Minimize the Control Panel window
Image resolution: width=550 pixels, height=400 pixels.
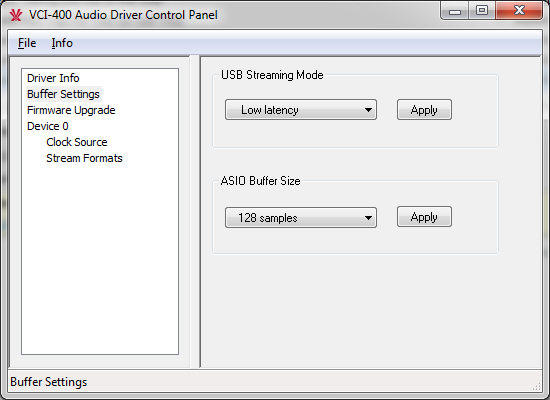point(455,11)
